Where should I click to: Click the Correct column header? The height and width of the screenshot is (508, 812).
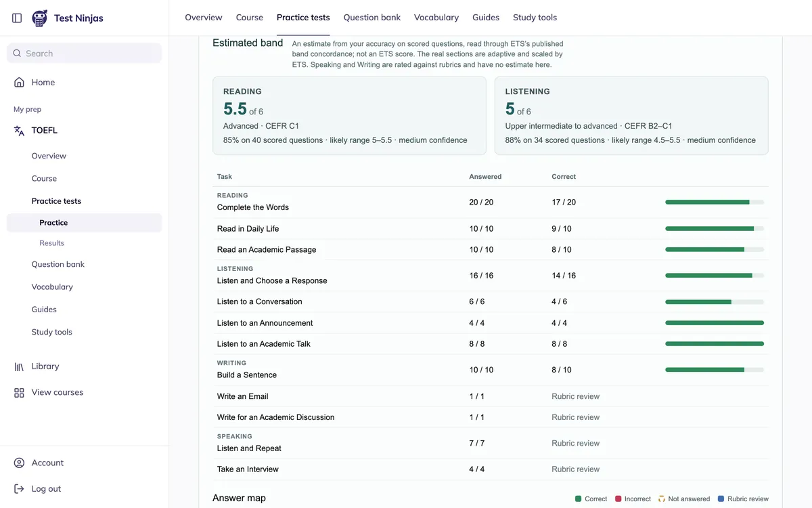pos(564,177)
